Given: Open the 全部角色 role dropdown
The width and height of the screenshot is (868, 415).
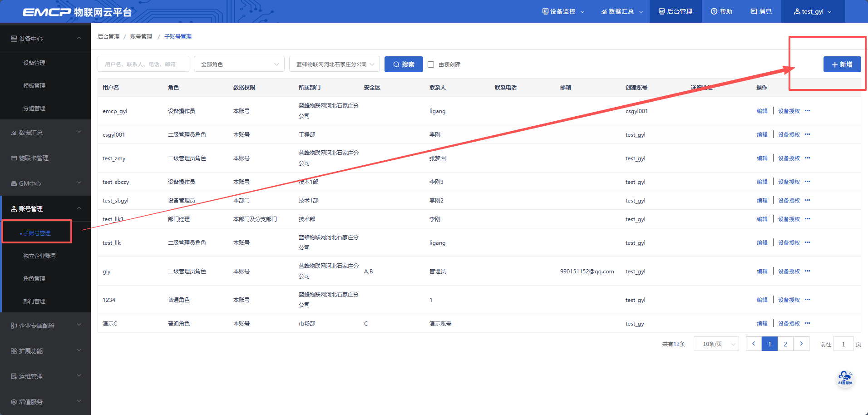Looking at the screenshot, I should point(239,64).
